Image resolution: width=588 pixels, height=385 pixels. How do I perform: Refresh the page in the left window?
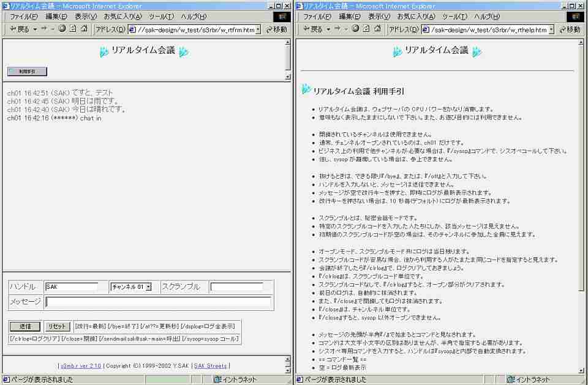(73, 29)
